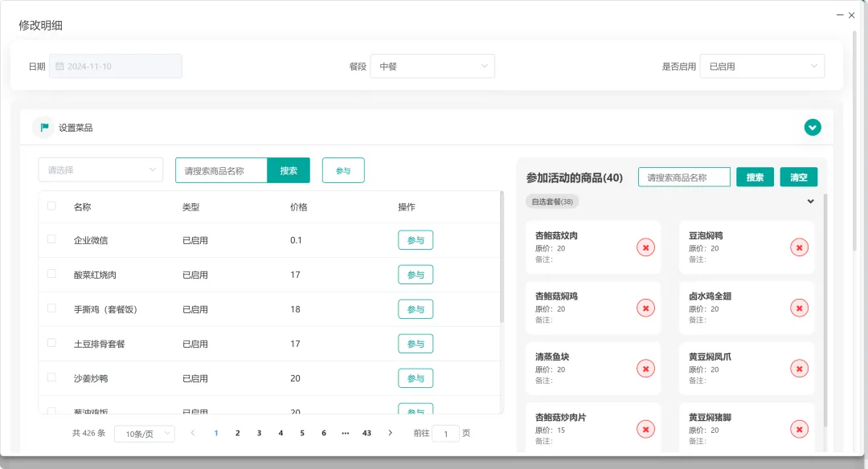Tick the checkbox for 酸菜红烧肉

coord(51,274)
